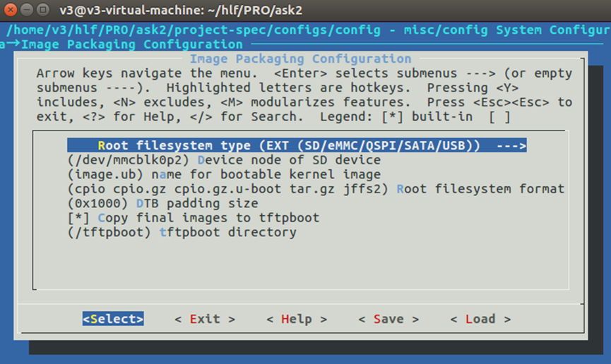Click the Load button
611x364 pixels.
[480, 319]
